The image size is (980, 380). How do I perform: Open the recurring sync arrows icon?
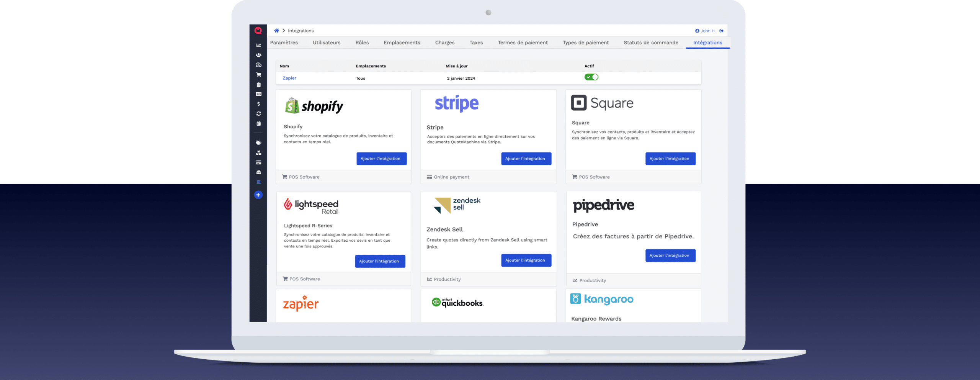point(258,114)
